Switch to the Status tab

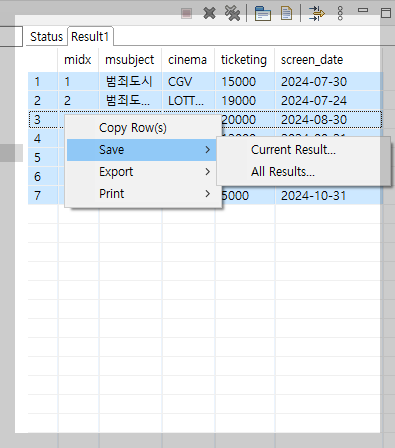tap(46, 37)
